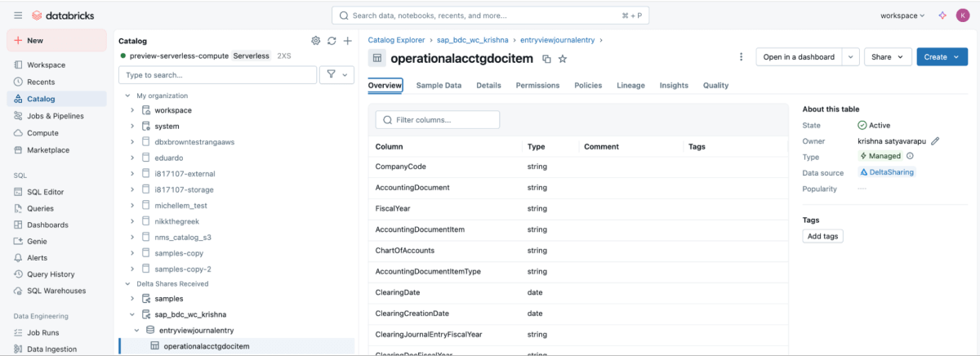Screen dimensions: 980x356
Task: Open the kebab menu next to Open in a dashboard
Action: coord(741,57)
